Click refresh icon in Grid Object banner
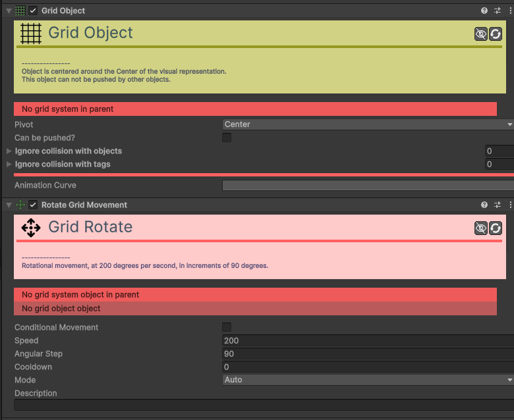Viewport: 514px width, 420px height. pos(496,34)
